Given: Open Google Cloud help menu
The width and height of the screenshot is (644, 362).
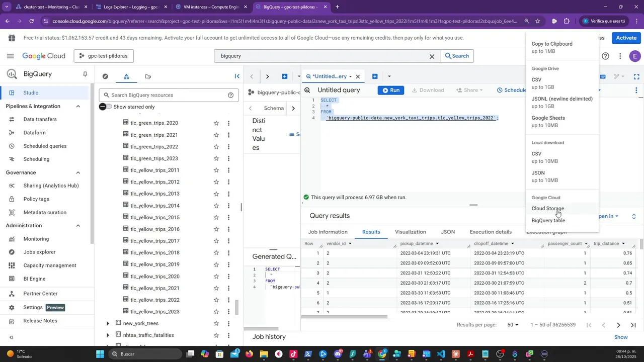Looking at the screenshot, I should 606,56.
